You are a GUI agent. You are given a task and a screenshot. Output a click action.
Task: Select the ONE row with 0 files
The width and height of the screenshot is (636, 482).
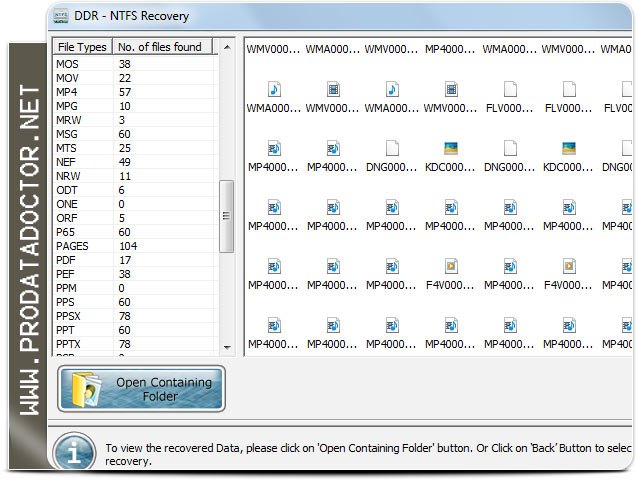coord(135,204)
